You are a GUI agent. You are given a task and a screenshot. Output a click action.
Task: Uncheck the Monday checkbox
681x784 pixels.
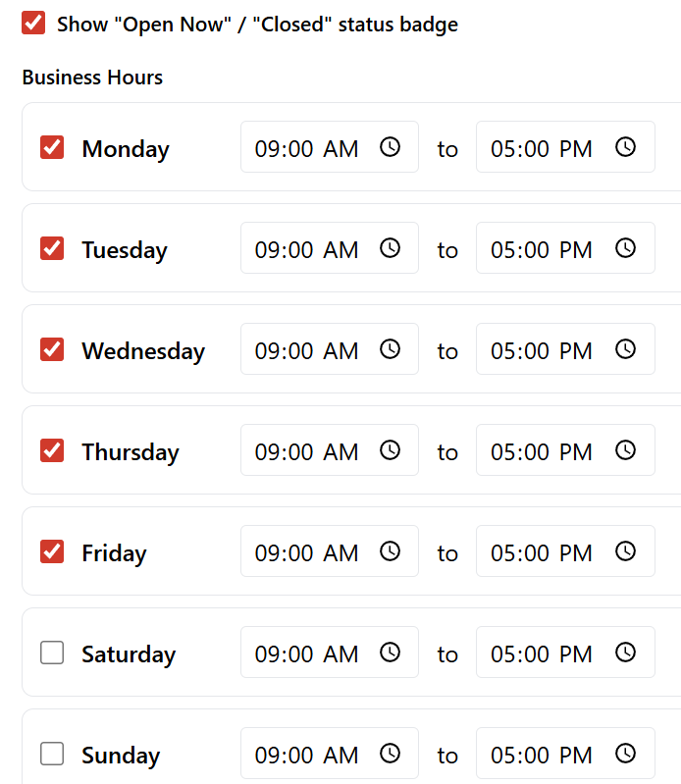click(x=52, y=147)
